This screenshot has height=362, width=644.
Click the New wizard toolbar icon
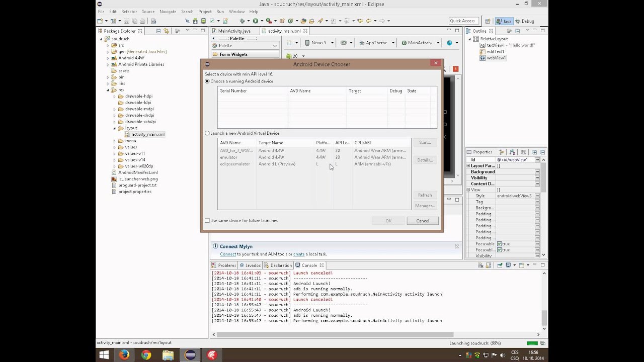pyautogui.click(x=100, y=21)
